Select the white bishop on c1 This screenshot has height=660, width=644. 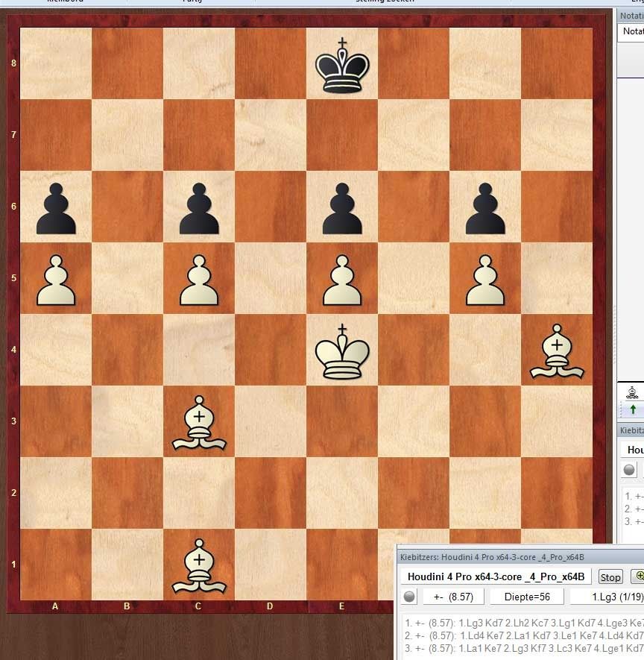pos(199,565)
